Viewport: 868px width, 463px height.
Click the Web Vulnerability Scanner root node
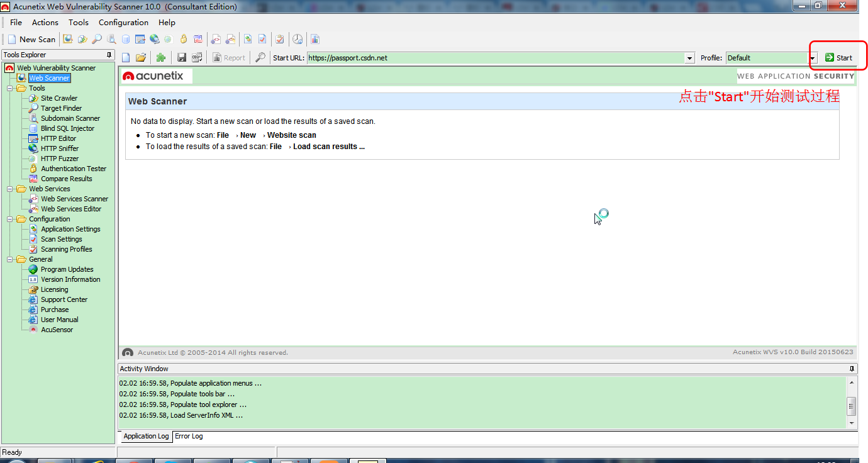click(56, 68)
